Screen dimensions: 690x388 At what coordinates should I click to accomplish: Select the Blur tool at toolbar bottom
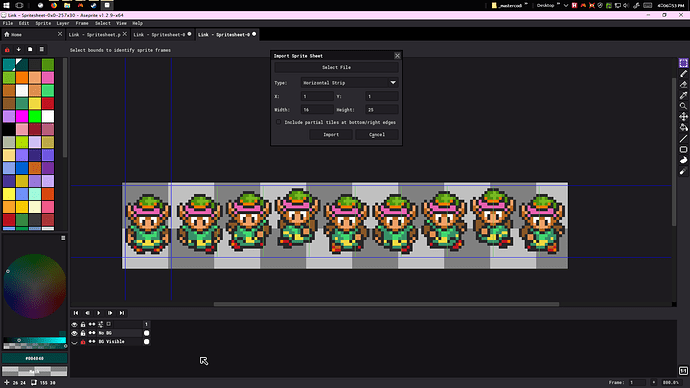pos(683,171)
